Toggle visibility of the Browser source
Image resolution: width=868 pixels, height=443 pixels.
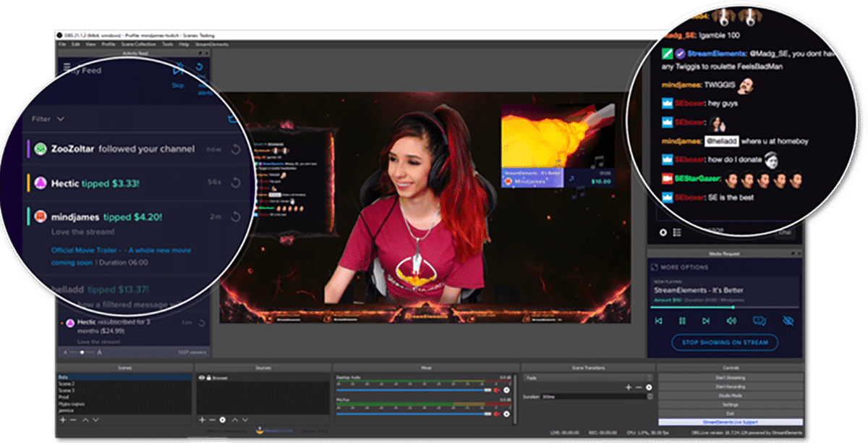[201, 377]
